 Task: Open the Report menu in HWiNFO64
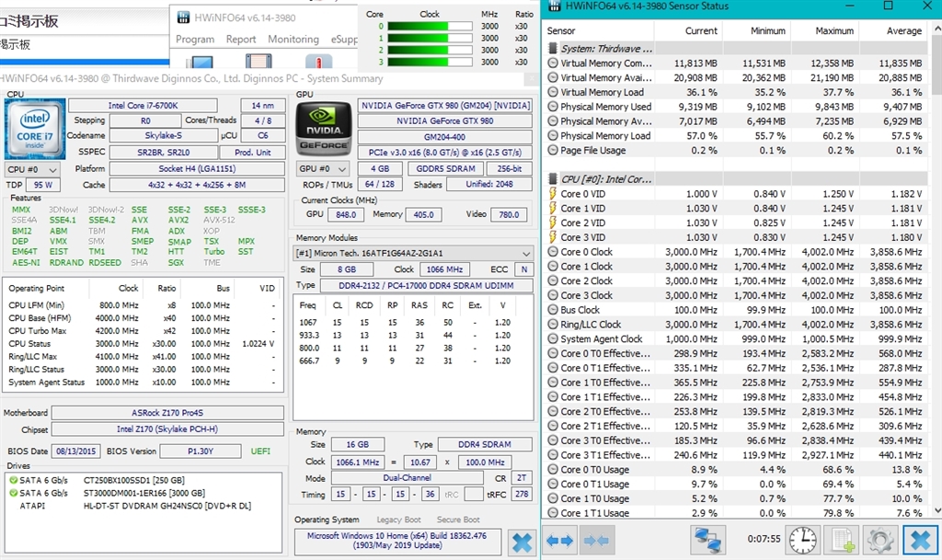pos(241,39)
